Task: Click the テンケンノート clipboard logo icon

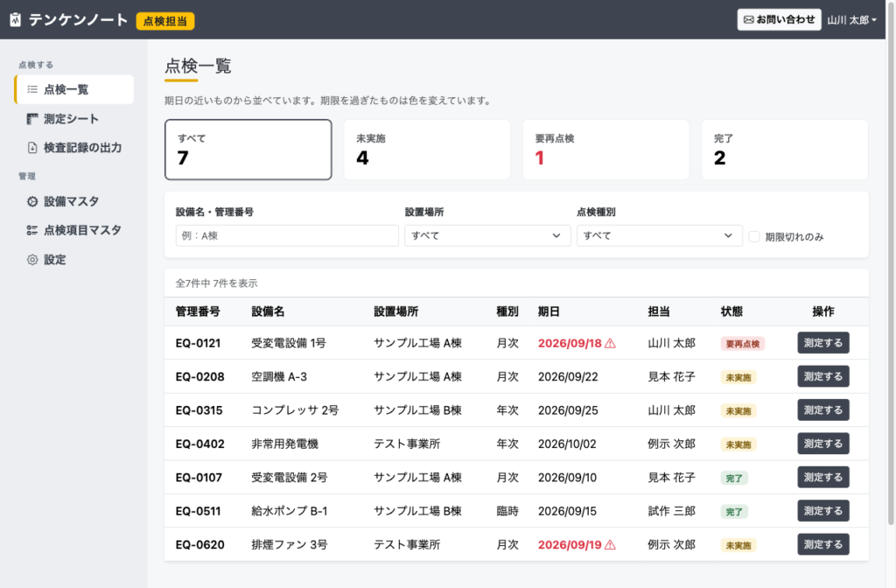Action: pos(16,19)
